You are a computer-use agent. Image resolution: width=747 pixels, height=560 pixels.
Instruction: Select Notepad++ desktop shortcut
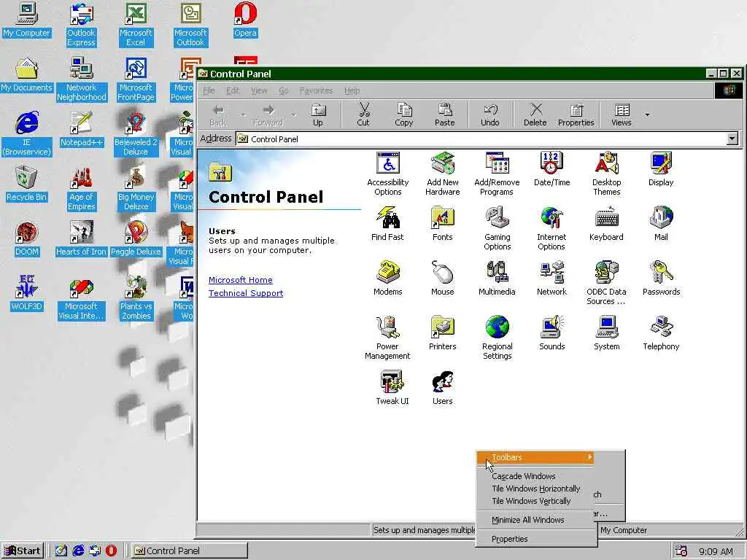(82, 130)
